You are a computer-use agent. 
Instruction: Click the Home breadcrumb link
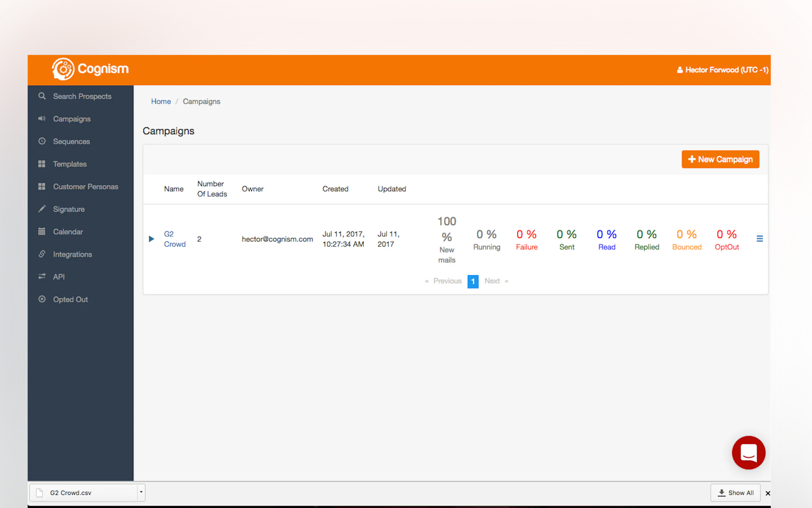(161, 101)
